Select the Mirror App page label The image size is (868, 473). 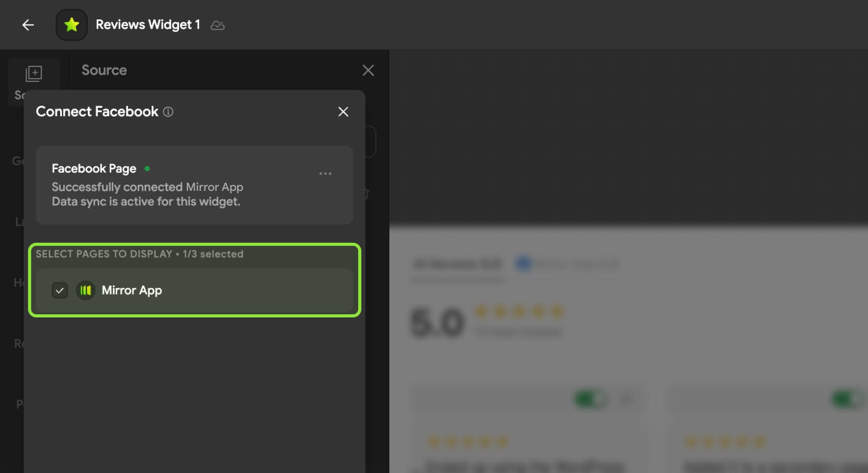tap(132, 290)
